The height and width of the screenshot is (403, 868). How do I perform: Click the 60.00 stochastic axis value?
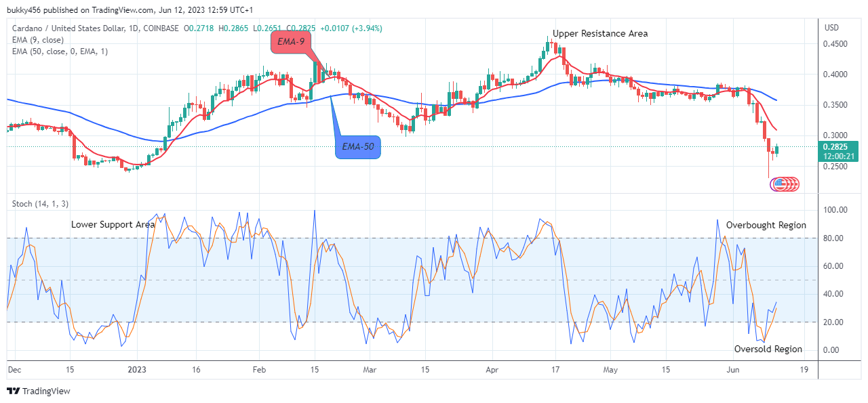[833, 266]
